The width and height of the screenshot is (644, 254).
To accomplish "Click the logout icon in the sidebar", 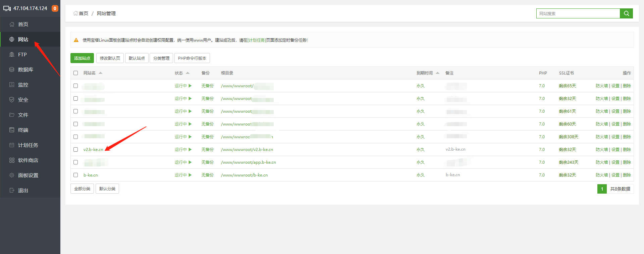I will pyautogui.click(x=12, y=190).
